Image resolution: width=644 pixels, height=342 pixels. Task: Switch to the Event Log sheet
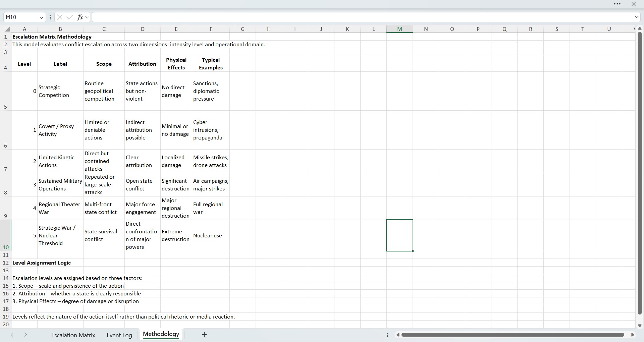119,335
